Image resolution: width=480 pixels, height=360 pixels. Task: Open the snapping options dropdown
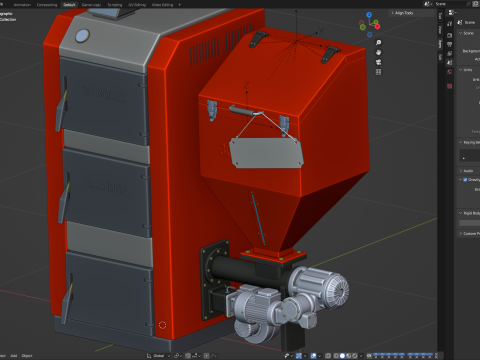tap(196, 356)
